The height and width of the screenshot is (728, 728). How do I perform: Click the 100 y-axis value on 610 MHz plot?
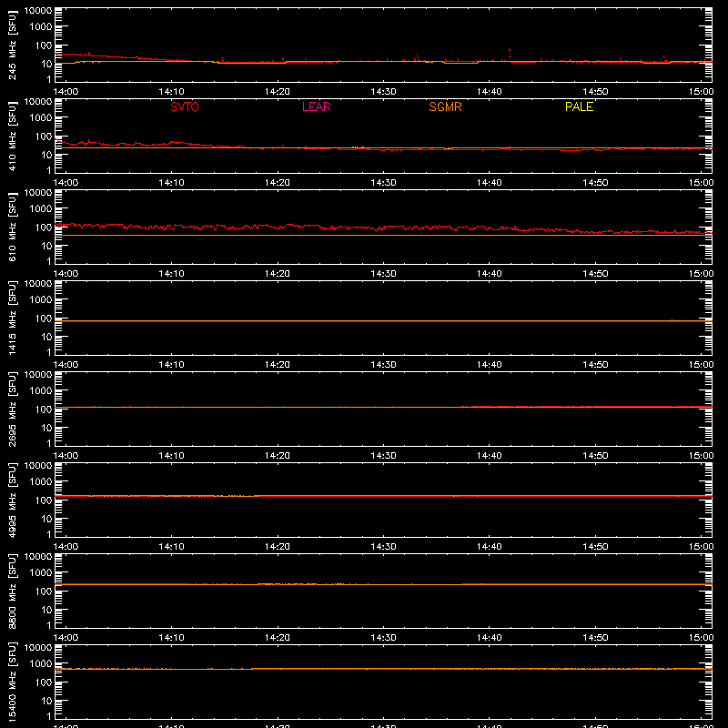(44, 227)
